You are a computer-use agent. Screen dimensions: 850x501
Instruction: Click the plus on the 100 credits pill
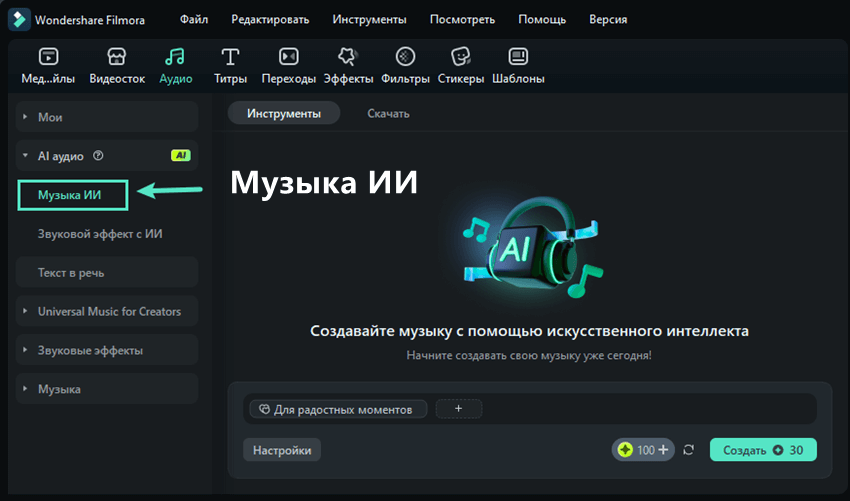(x=664, y=450)
